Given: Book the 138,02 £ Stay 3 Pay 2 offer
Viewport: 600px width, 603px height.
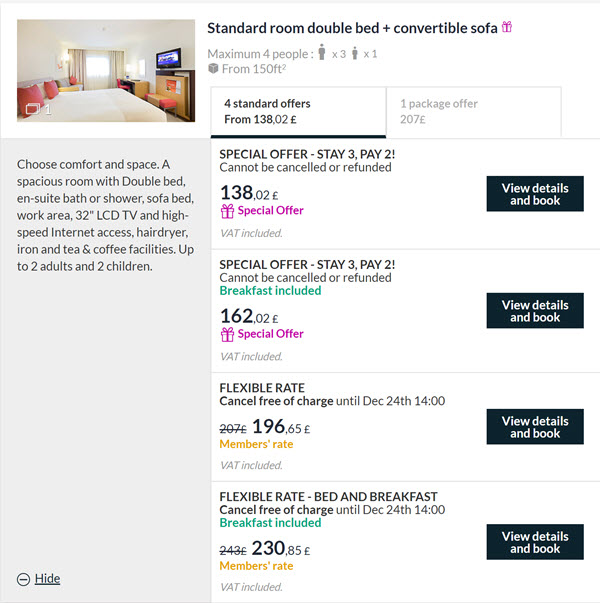Looking at the screenshot, I should coord(535,194).
